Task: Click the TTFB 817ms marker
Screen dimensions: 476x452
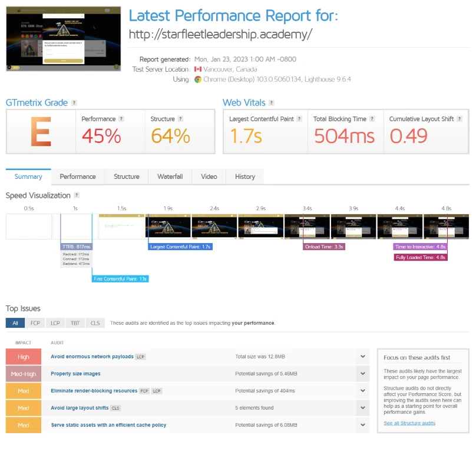Action: coord(76,247)
